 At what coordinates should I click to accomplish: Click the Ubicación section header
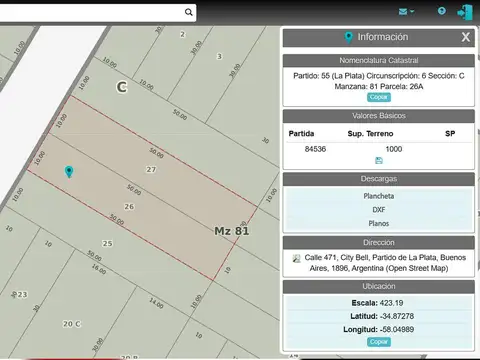[379, 286]
